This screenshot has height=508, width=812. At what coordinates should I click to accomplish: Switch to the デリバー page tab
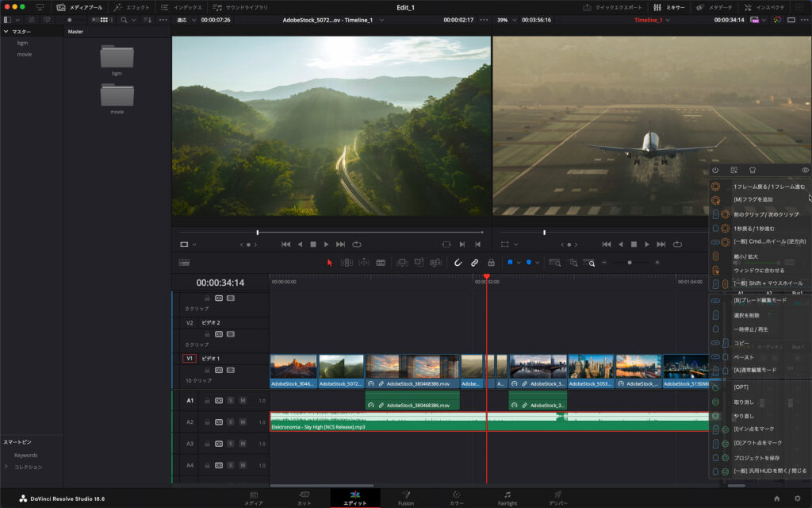pos(557,498)
